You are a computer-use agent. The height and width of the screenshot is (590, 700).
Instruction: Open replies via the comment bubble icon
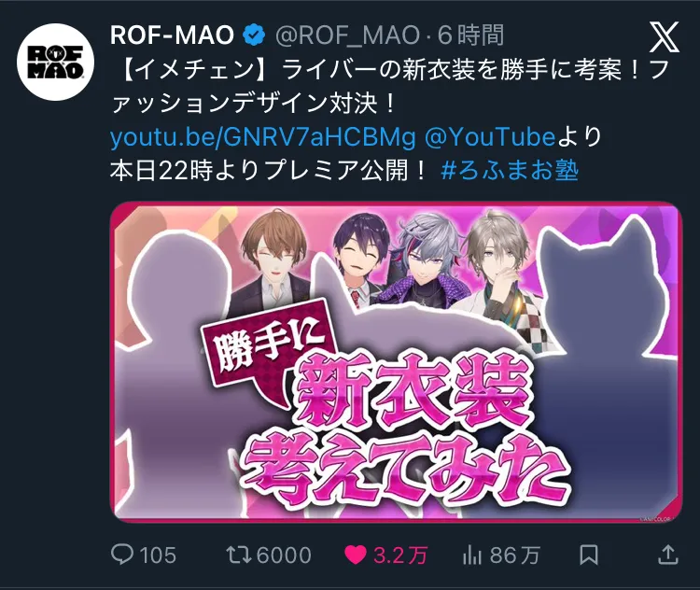(122, 555)
